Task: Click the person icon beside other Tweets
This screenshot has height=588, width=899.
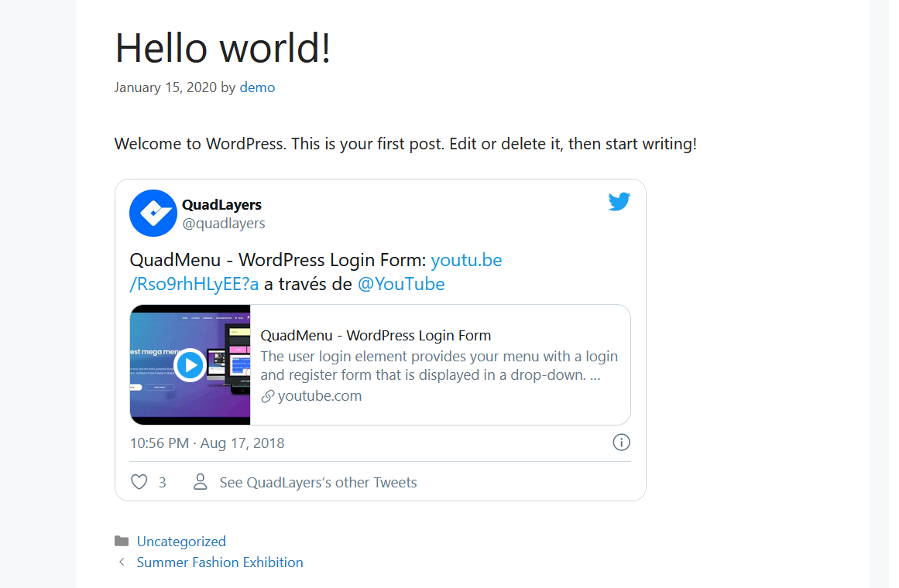Action: point(200,483)
